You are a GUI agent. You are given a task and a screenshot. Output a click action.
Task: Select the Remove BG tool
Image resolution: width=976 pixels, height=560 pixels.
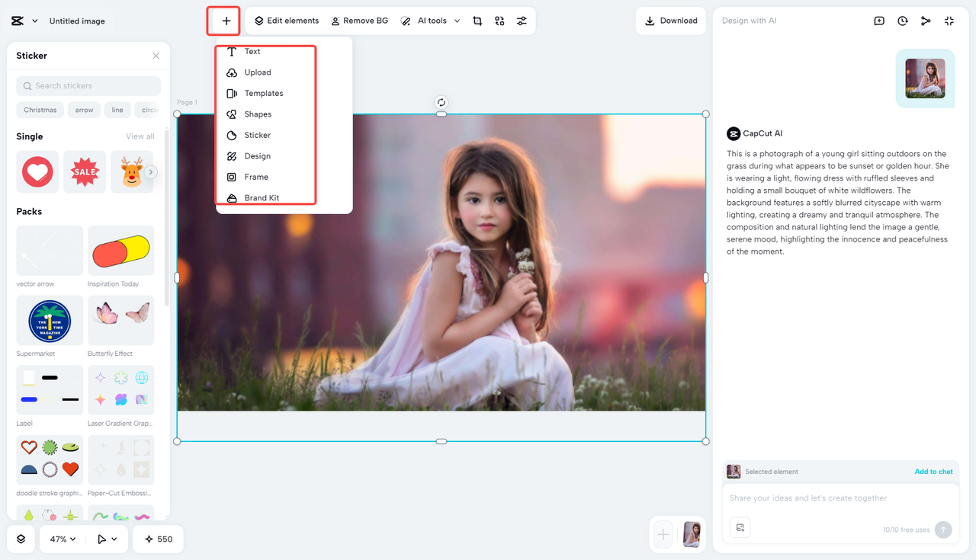point(359,21)
